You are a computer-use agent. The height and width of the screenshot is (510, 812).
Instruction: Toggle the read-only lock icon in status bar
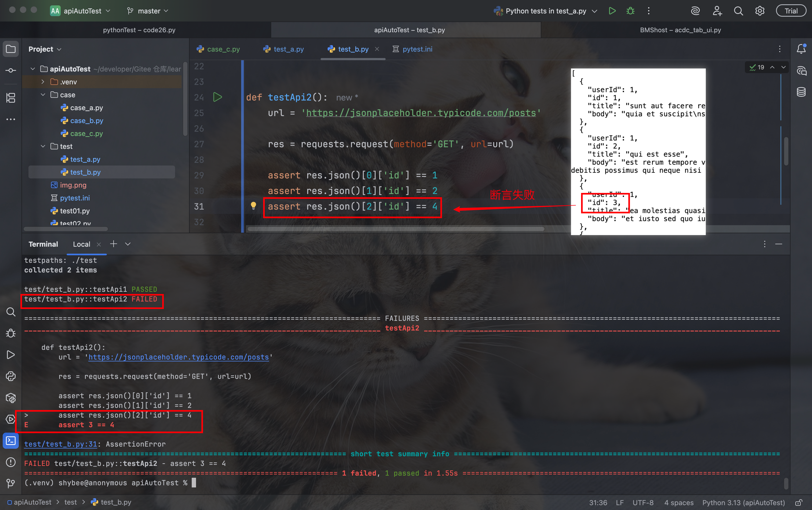(799, 502)
